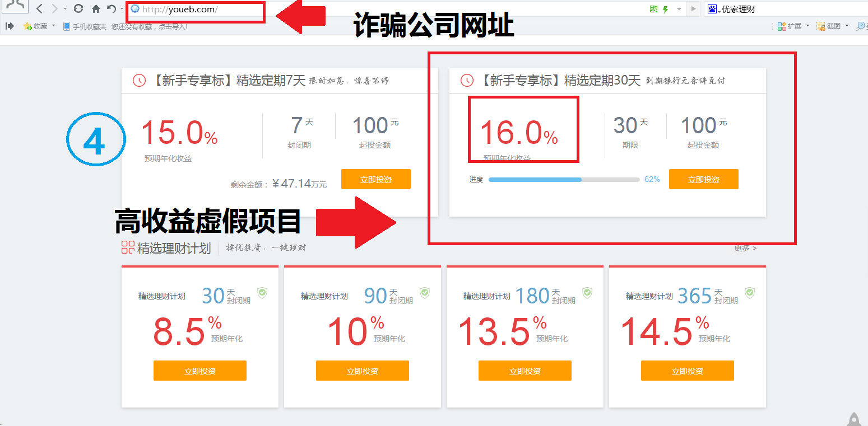868x426 pixels.
Task: Click 立即投资 on the 14.5% plan
Action: pyautogui.click(x=688, y=371)
